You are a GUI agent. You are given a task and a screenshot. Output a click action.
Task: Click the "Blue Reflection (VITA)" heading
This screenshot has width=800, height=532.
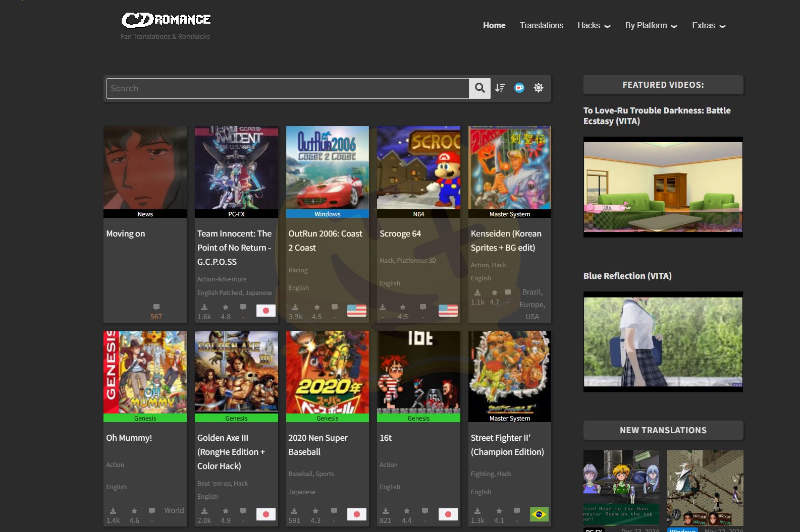(x=627, y=276)
